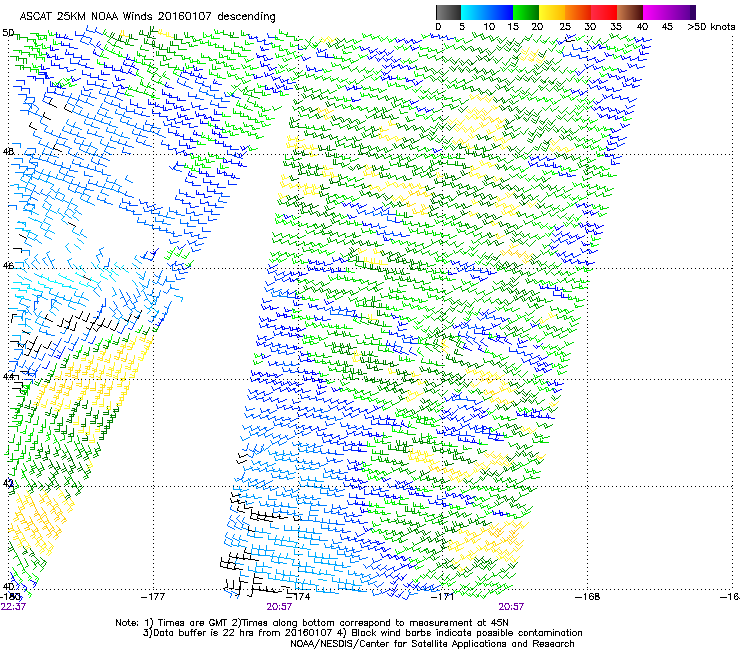The width and height of the screenshot is (740, 650).
Task: Click the green 15-20 knots legend swatch
Action: pyautogui.click(x=526, y=12)
